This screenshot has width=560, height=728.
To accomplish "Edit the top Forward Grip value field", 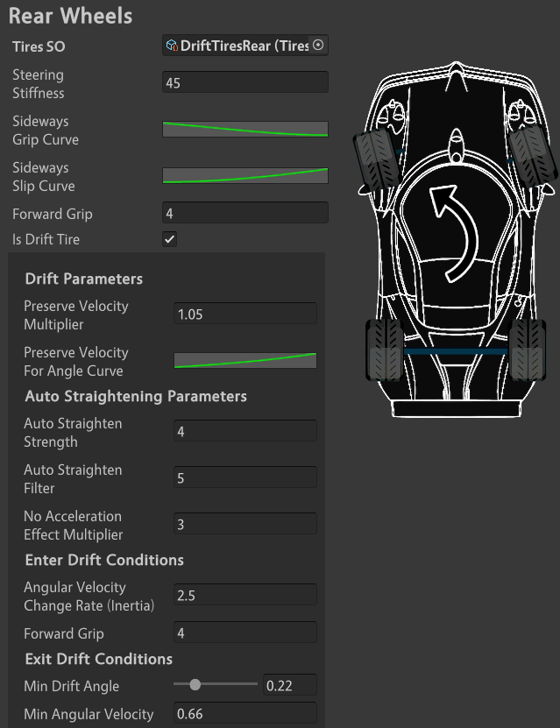I will (x=245, y=213).
